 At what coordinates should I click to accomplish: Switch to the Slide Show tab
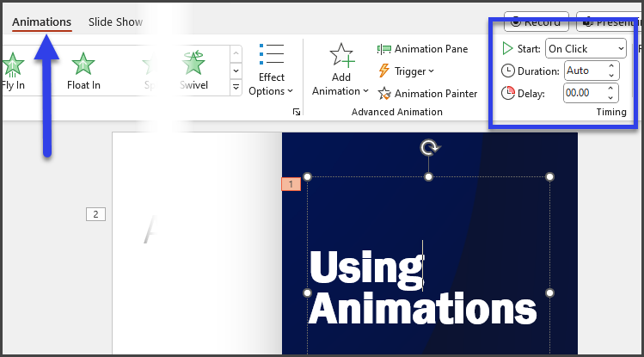tap(115, 22)
